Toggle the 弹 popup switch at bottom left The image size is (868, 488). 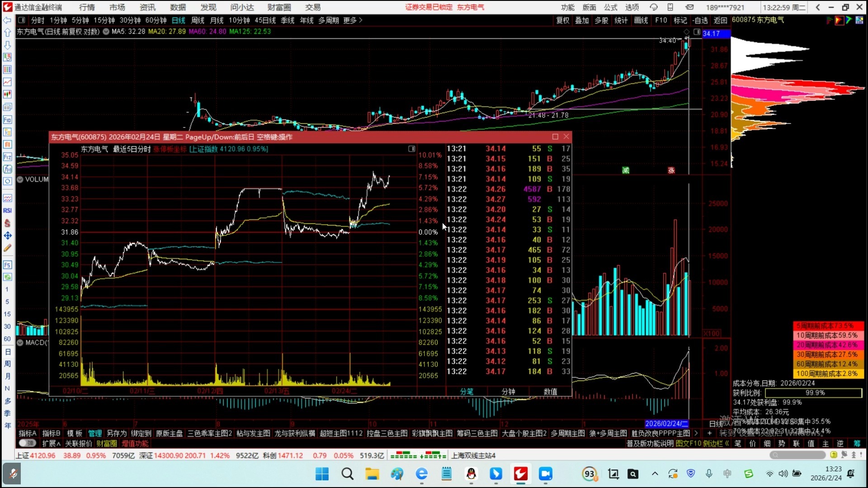coord(28,443)
